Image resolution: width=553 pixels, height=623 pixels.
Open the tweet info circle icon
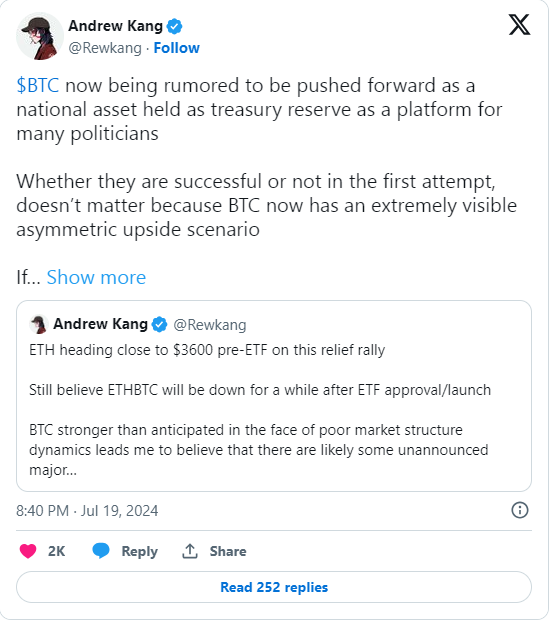pos(520,510)
